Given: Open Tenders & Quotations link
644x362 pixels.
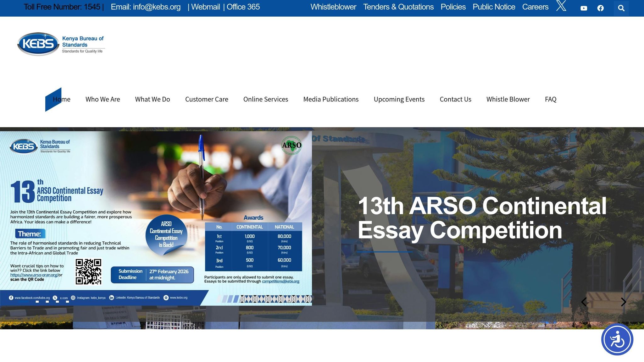Looking at the screenshot, I should click(398, 7).
